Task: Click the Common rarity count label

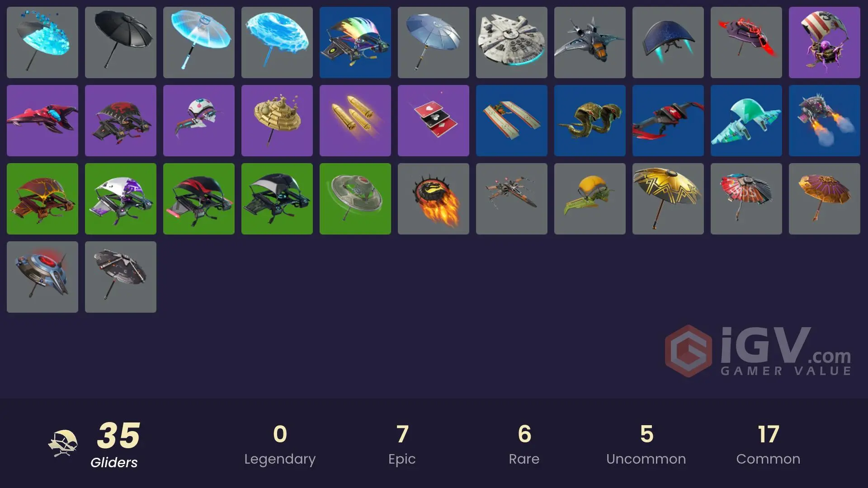Action: pos(768,459)
